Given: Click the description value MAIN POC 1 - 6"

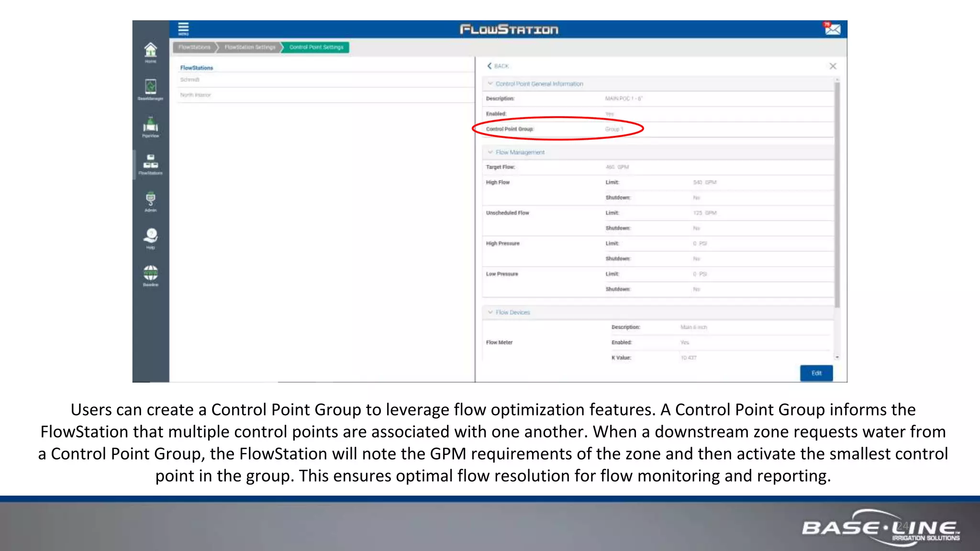Looking at the screenshot, I should pyautogui.click(x=624, y=99).
